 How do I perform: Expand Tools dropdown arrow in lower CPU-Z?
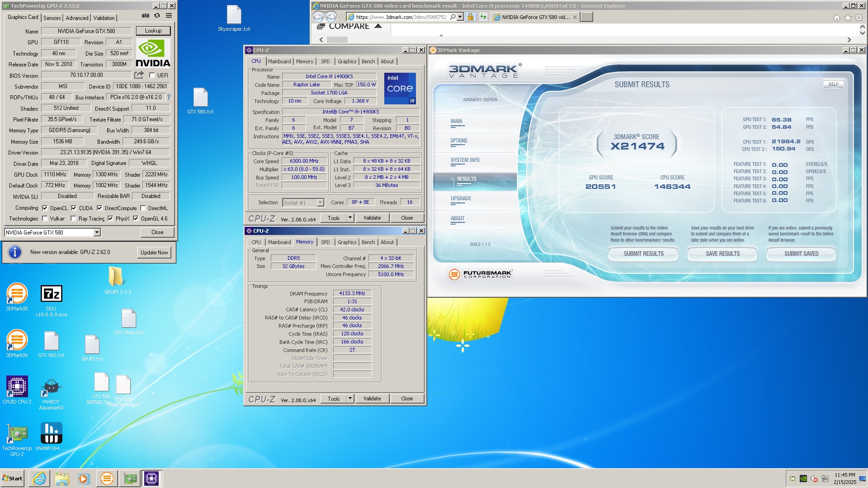pyautogui.click(x=350, y=399)
